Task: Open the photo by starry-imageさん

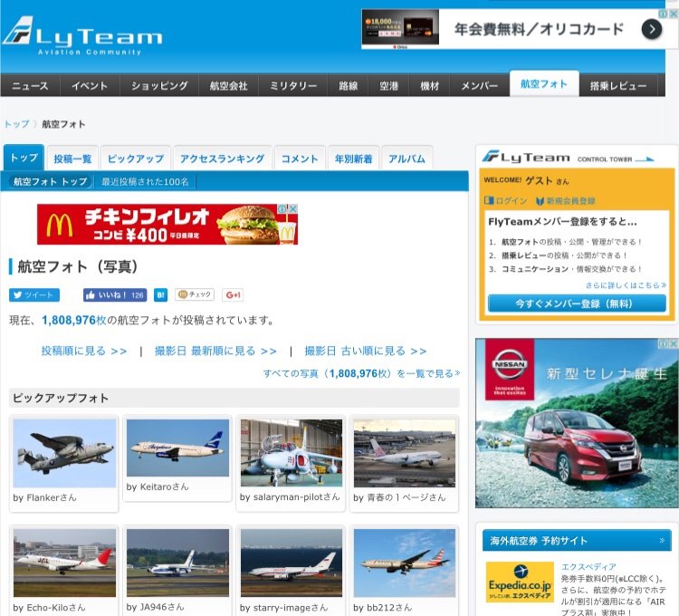Action: click(x=292, y=563)
